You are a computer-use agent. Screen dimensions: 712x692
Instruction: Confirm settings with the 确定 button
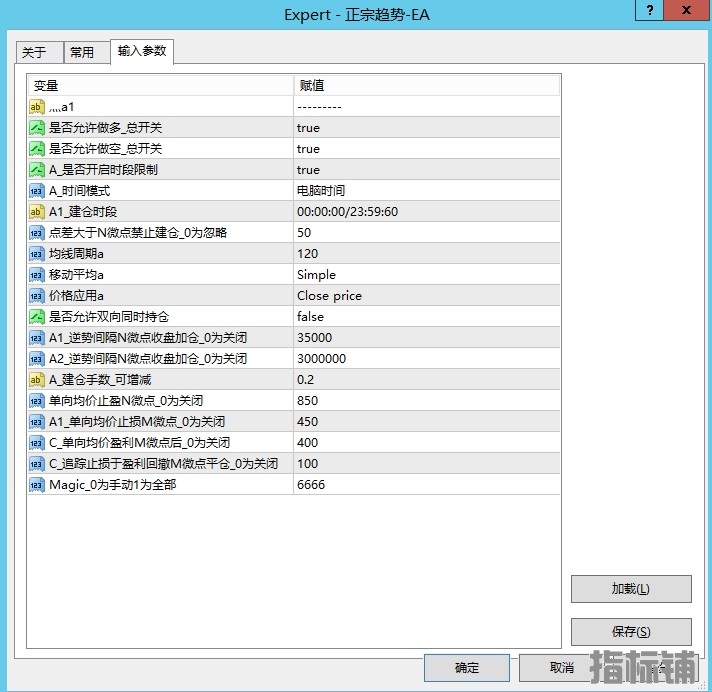pos(466,668)
